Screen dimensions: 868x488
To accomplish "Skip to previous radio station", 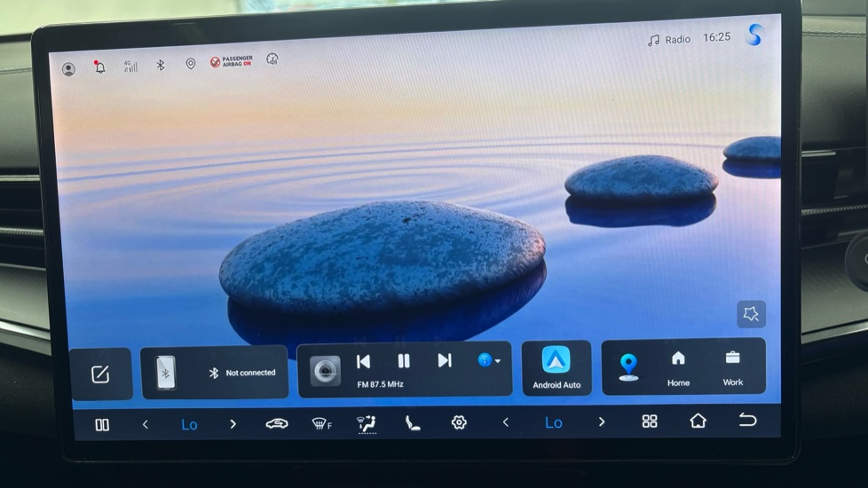I will click(364, 361).
